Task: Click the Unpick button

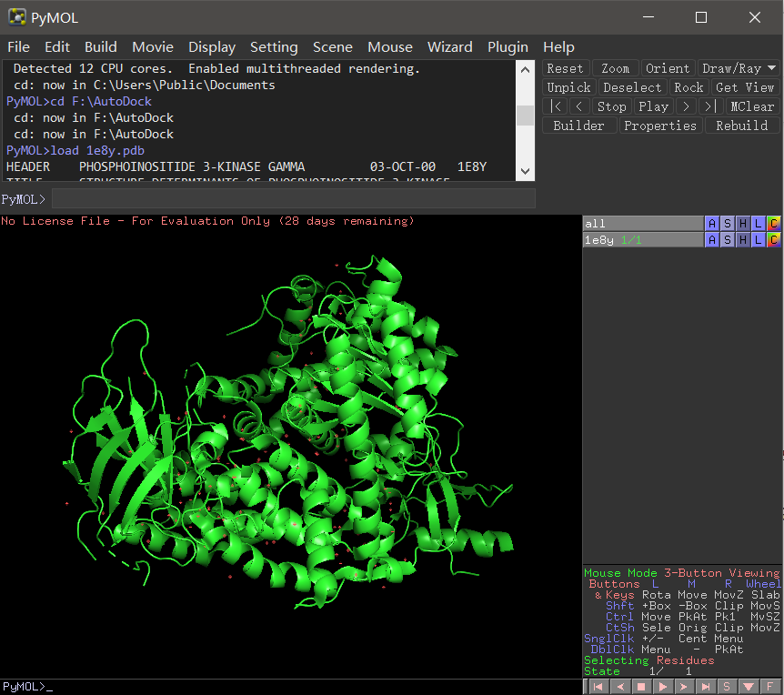Action: [569, 87]
